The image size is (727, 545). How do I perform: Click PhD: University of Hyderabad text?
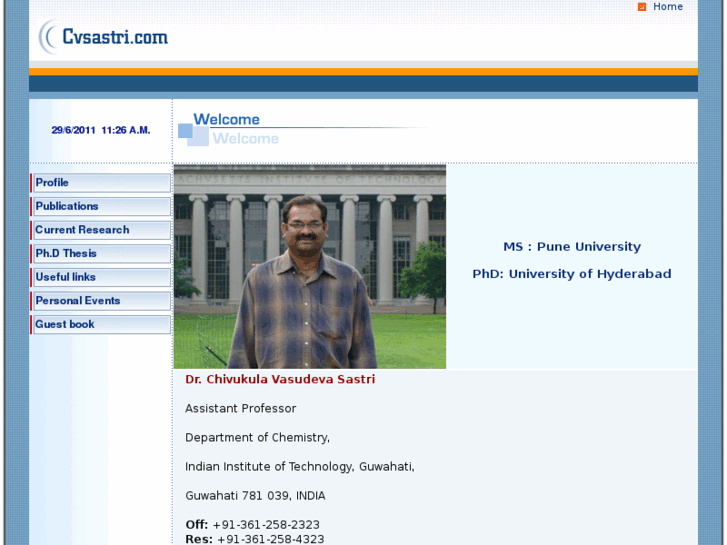point(572,274)
